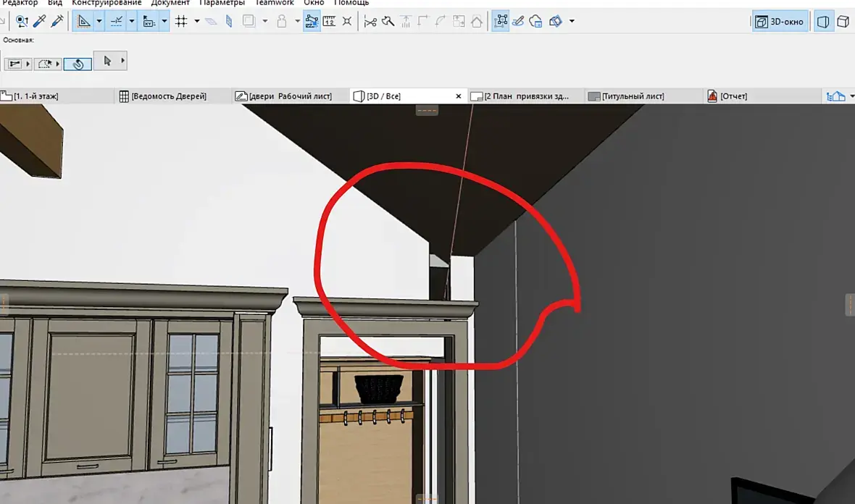
Task: Switch to the perspective view icon
Action: pyautogui.click(x=823, y=21)
